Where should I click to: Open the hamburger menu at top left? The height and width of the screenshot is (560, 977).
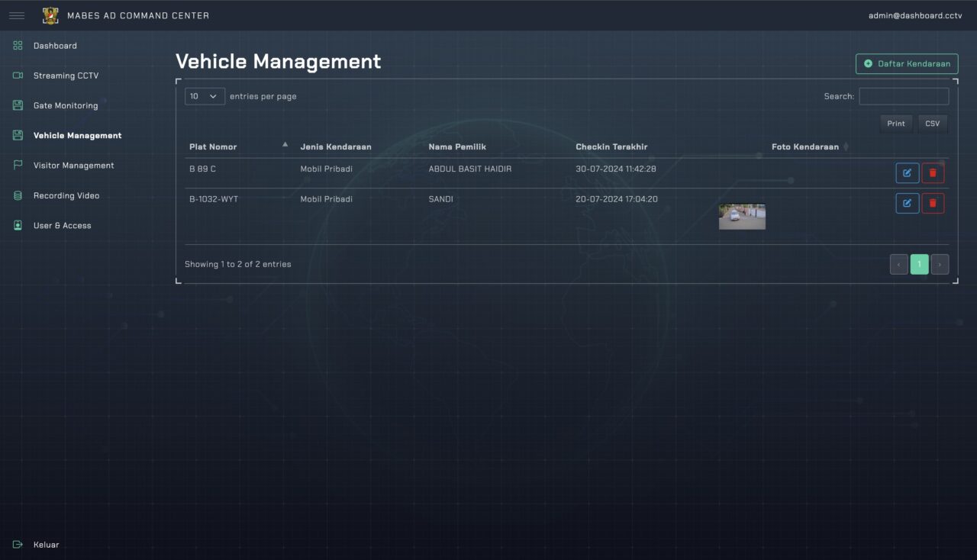tap(17, 15)
